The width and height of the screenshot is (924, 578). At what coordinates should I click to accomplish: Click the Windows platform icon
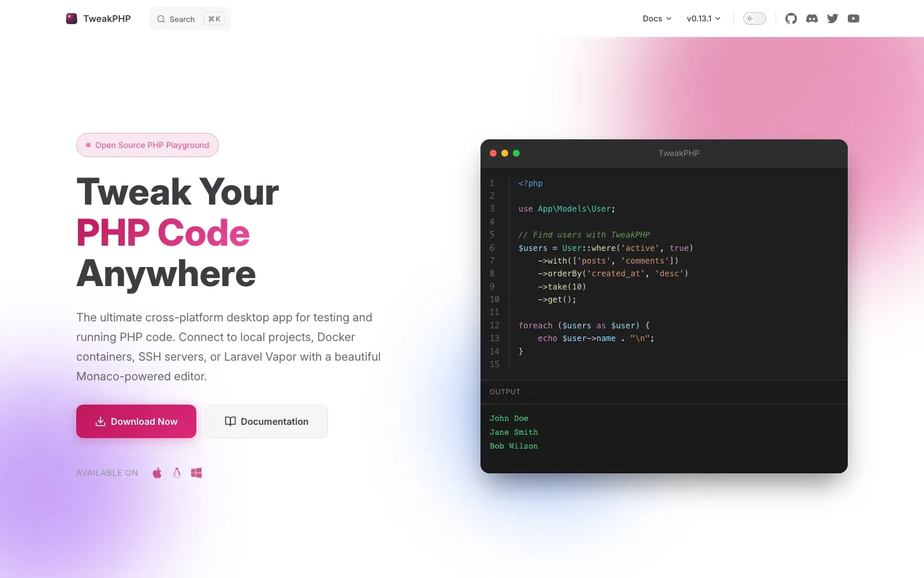pos(196,473)
